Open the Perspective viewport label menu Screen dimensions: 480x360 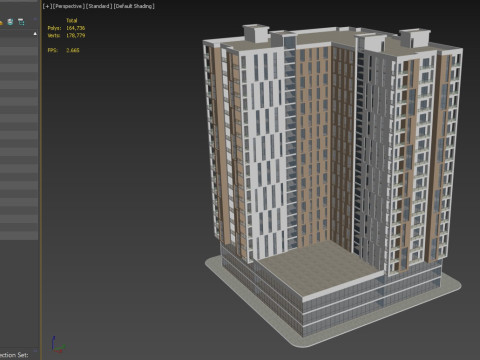pos(68,6)
